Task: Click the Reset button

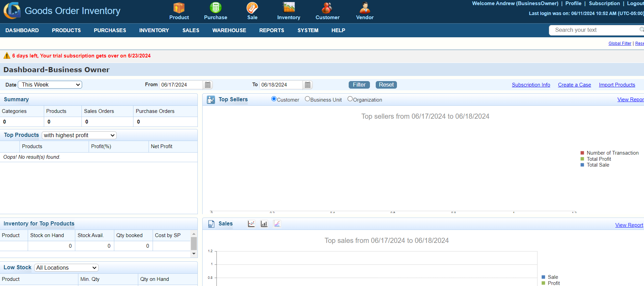Action: [x=386, y=85]
